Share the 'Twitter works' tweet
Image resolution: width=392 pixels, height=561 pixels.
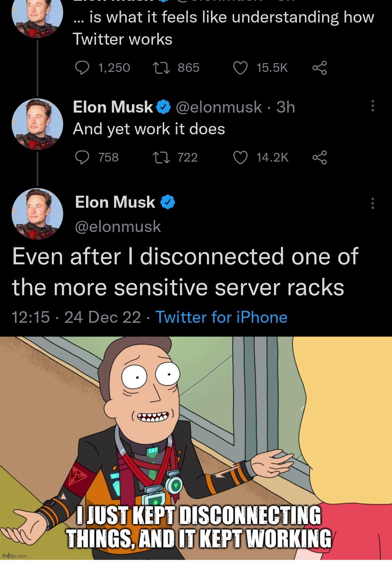319,68
